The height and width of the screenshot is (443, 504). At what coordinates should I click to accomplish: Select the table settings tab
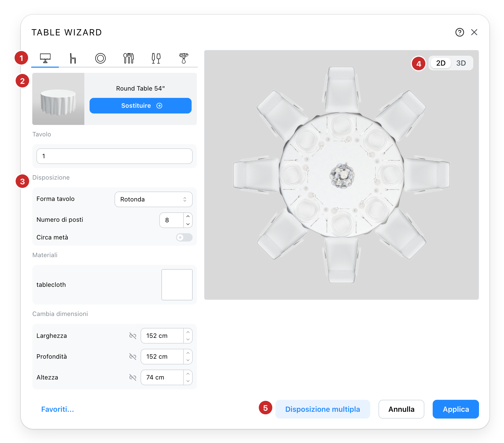click(x=45, y=58)
